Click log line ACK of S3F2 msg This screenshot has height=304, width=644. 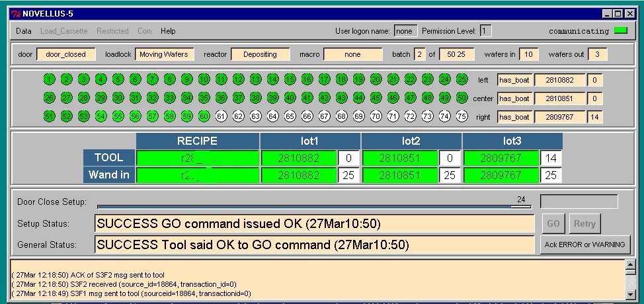point(88,275)
